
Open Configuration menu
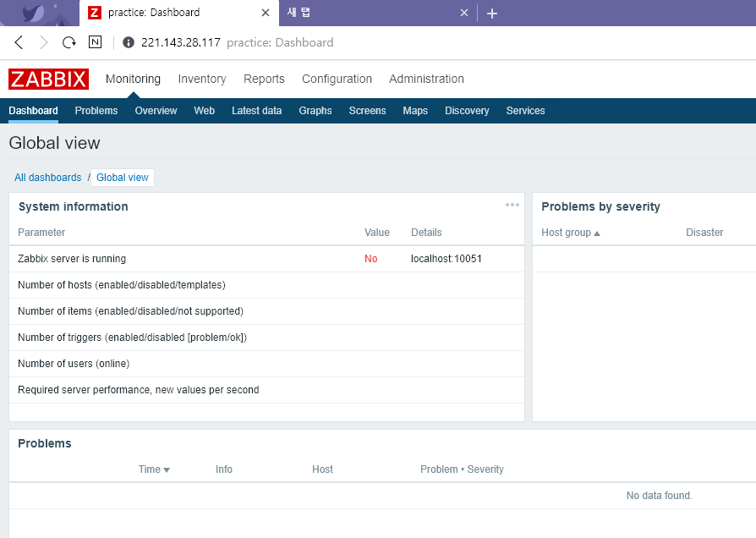point(337,79)
